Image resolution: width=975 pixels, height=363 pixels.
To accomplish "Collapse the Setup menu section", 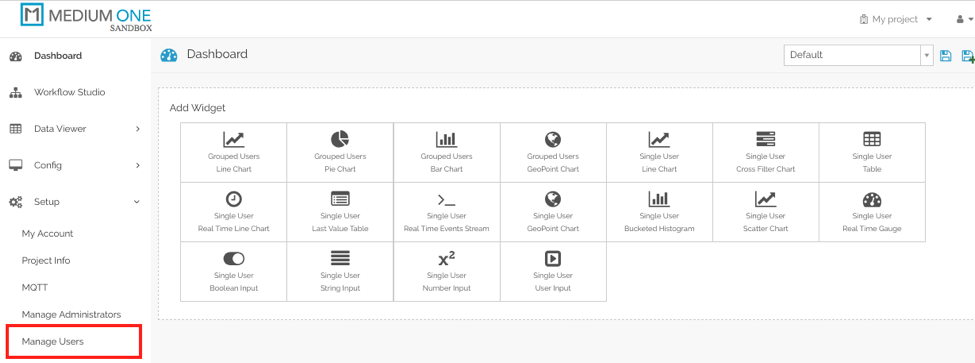I will pos(75,202).
